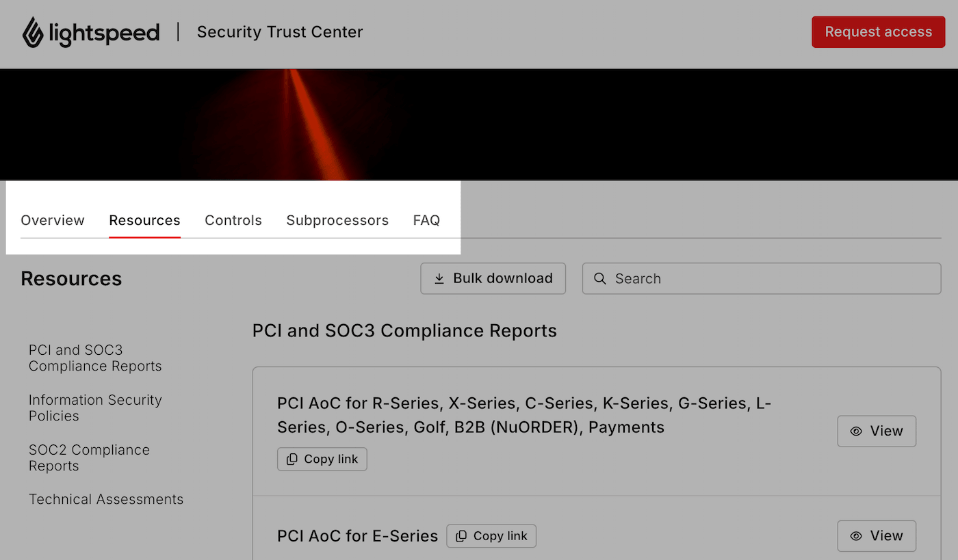Click the PCI AoC for R-Series, X-Series document title
Image resolution: width=958 pixels, height=560 pixels.
pos(524,416)
